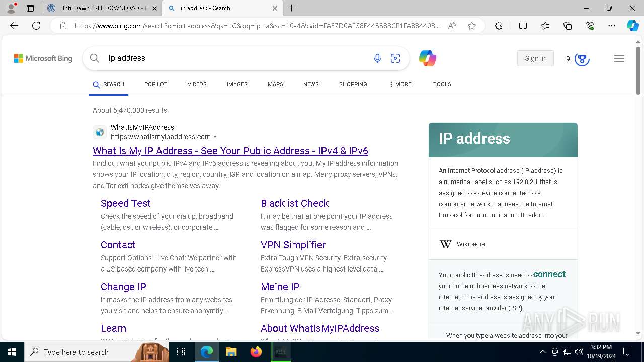Open the volume control in tray
644x362 pixels.
pos(579,352)
